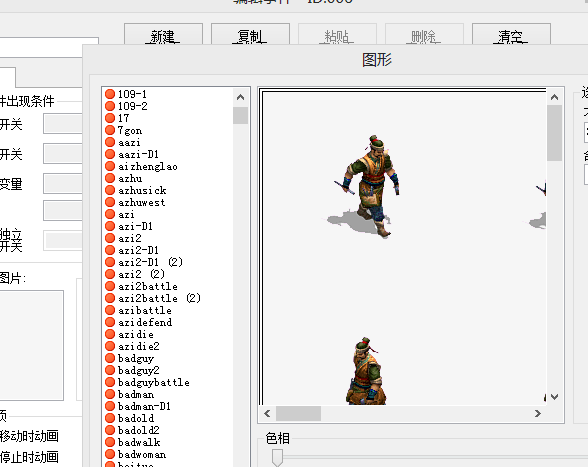Click the orange icon beside azidie2

(110, 346)
